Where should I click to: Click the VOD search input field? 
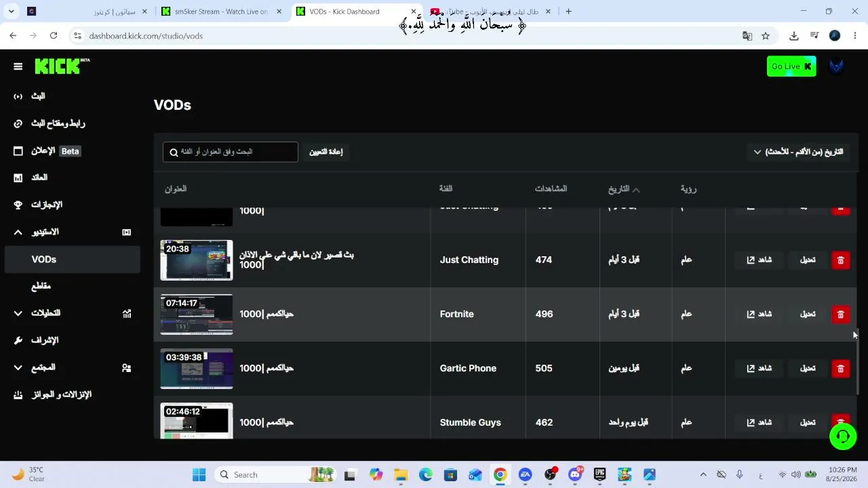coord(231,152)
